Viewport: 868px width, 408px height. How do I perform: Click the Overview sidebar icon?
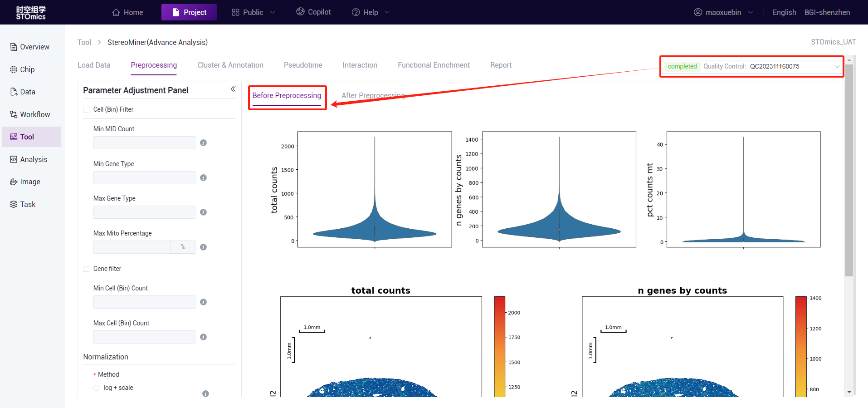tap(14, 47)
